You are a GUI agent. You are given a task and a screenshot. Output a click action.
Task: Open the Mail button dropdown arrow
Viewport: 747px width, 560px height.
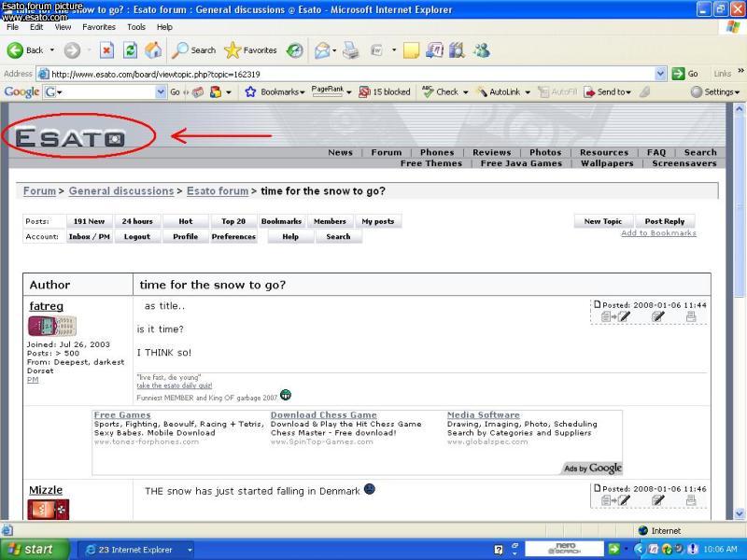[x=334, y=50]
